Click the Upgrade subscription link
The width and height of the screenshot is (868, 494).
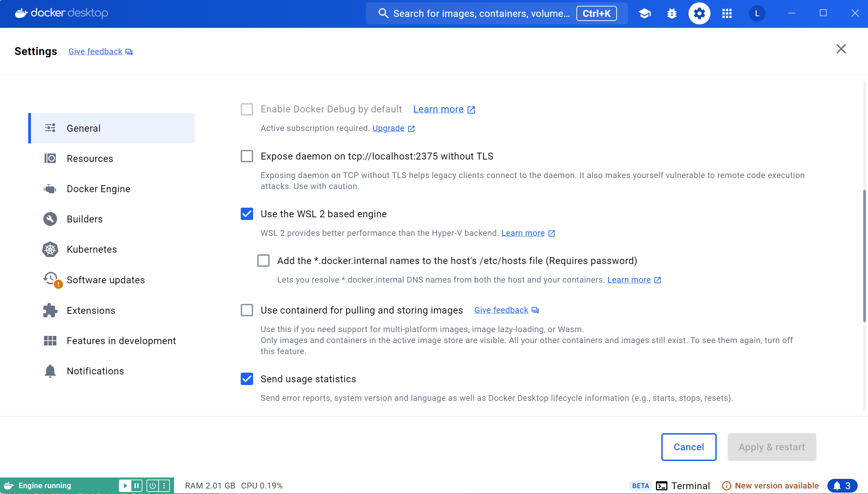[393, 128]
